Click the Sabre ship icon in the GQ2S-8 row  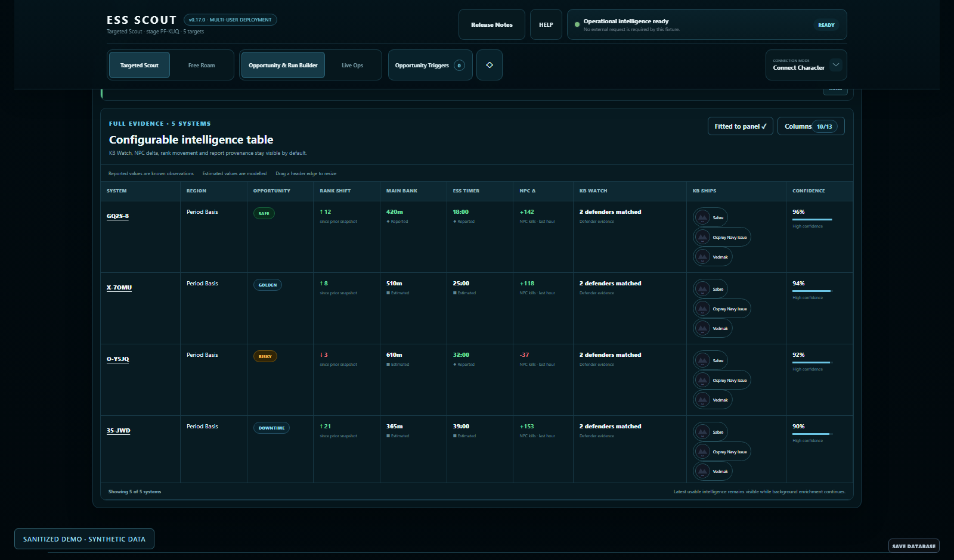click(703, 217)
